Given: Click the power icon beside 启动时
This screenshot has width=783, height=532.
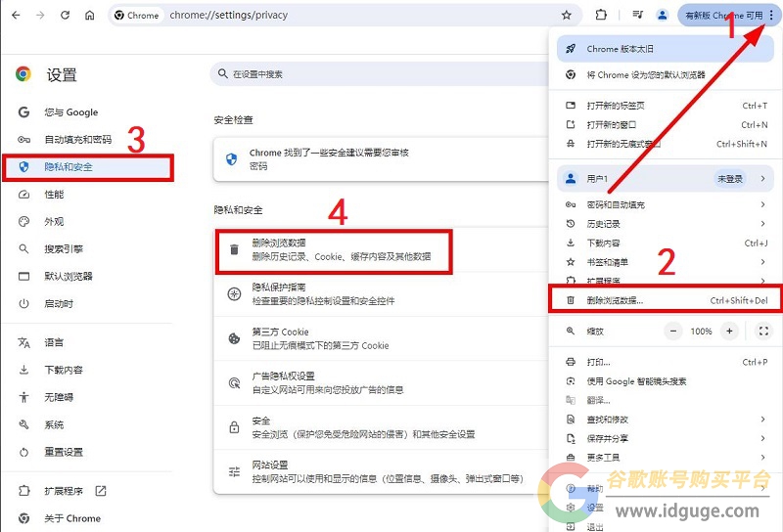Looking at the screenshot, I should coord(23,303).
